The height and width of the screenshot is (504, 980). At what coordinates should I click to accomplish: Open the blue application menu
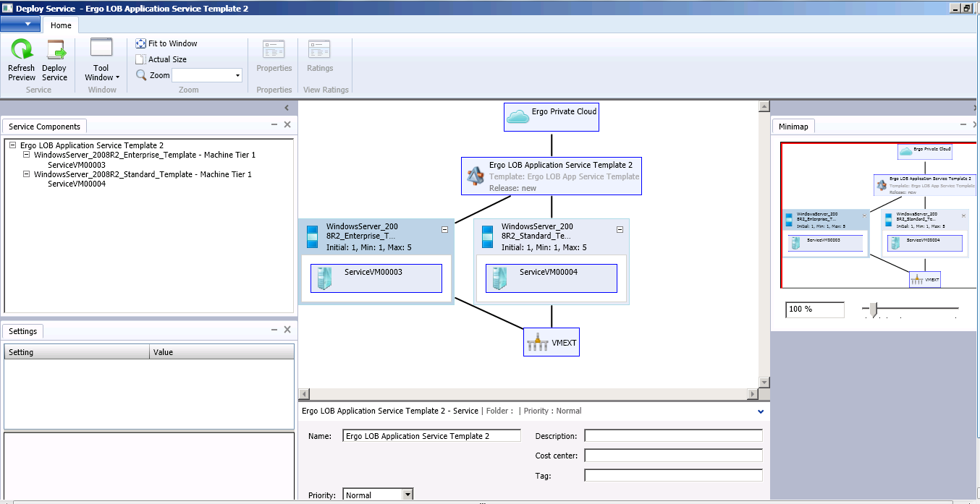[x=20, y=23]
